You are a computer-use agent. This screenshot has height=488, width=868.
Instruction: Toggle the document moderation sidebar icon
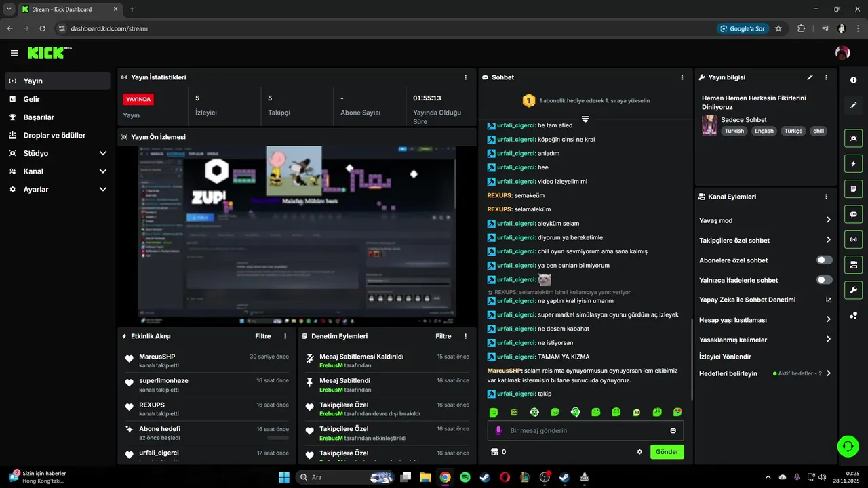click(854, 188)
